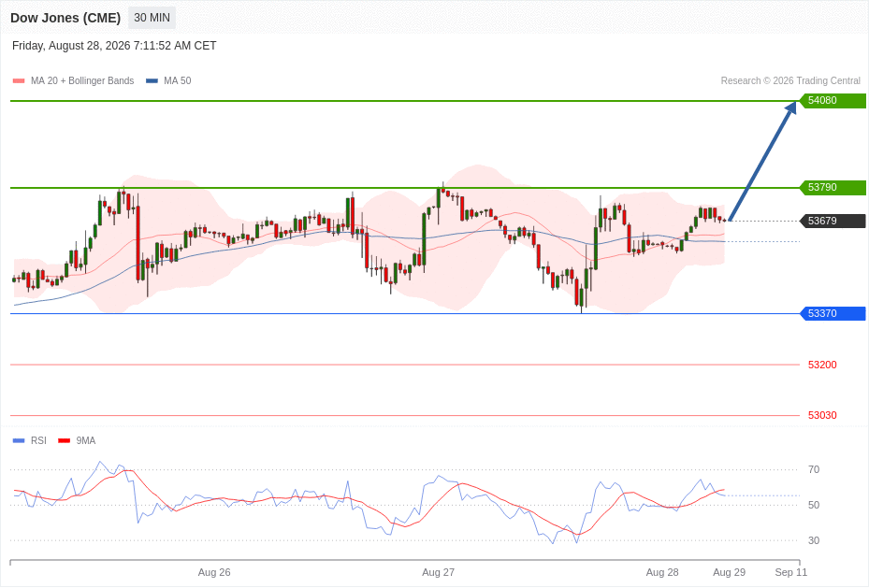Click the Aug 26 date axis label
This screenshot has height=588, width=869.
(214, 572)
